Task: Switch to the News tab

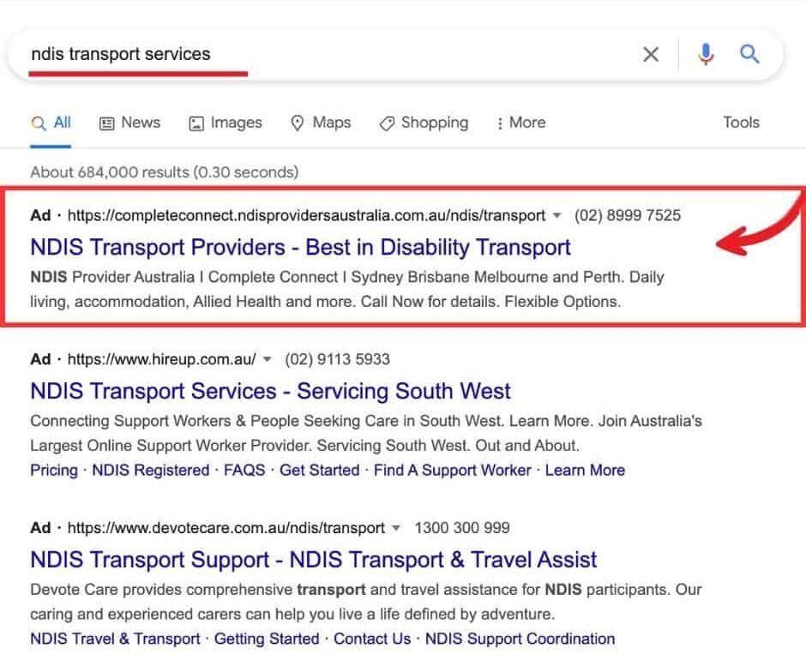Action: (130, 123)
